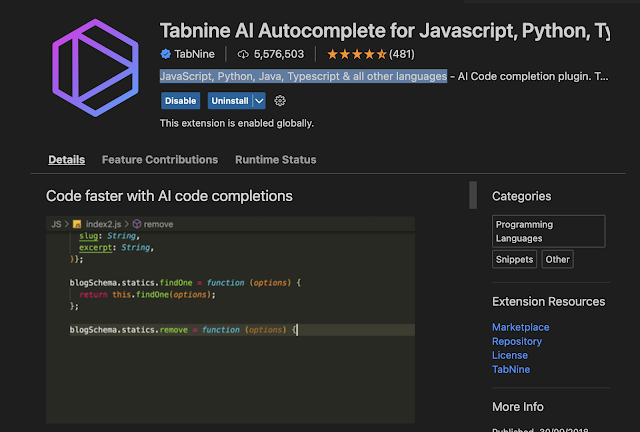Click the Disable button
Image resolution: width=640 pixels, height=432 pixels.
point(180,101)
